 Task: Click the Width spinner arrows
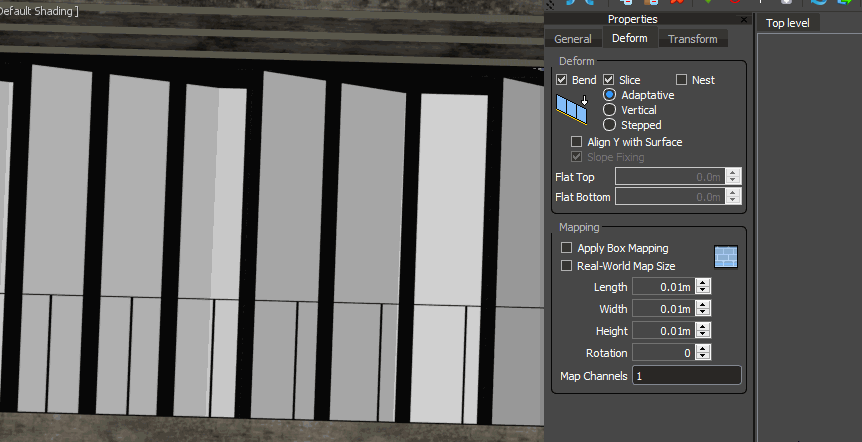point(703,309)
